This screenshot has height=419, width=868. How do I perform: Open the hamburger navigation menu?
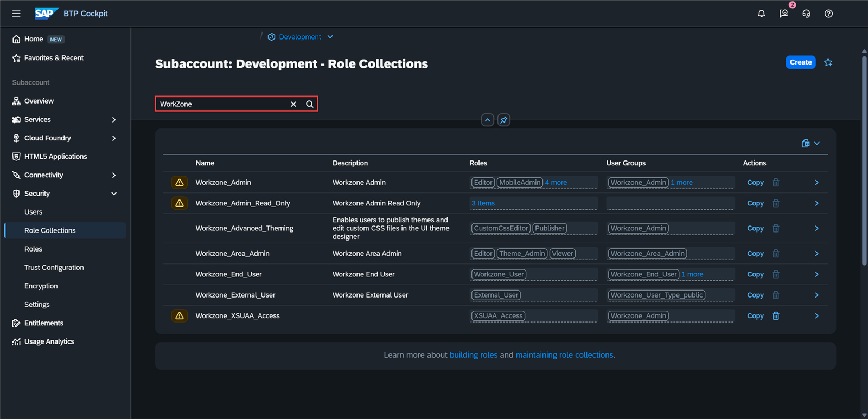[16, 14]
